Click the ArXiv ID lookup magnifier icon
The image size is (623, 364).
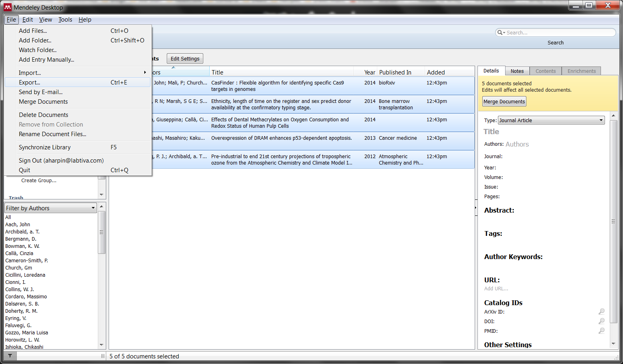click(x=601, y=312)
